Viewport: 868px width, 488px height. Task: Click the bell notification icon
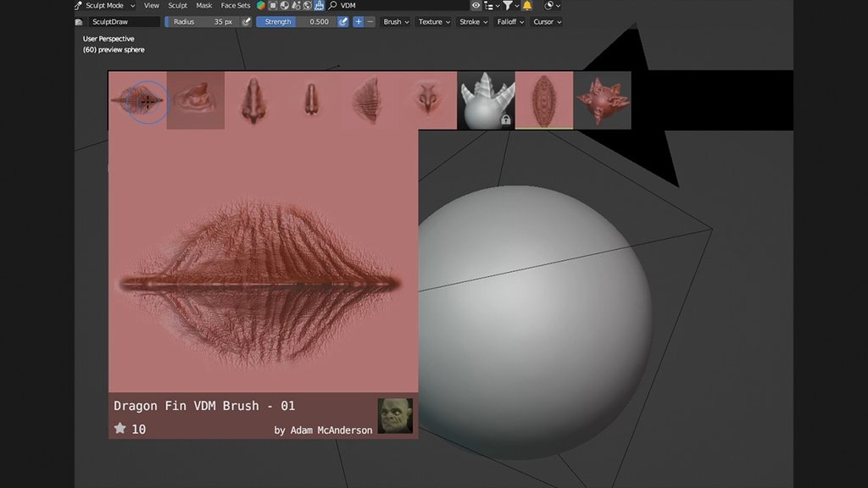526,5
